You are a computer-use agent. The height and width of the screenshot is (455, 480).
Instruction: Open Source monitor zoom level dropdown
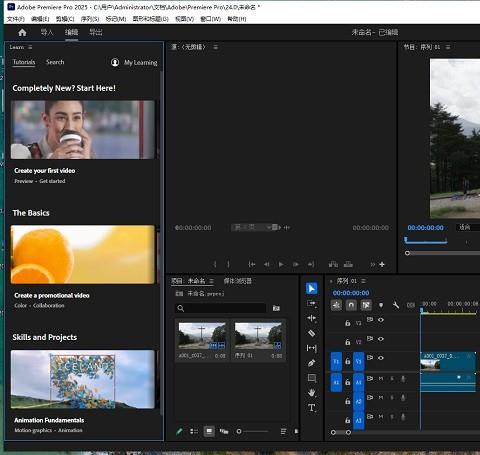pyautogui.click(x=252, y=228)
